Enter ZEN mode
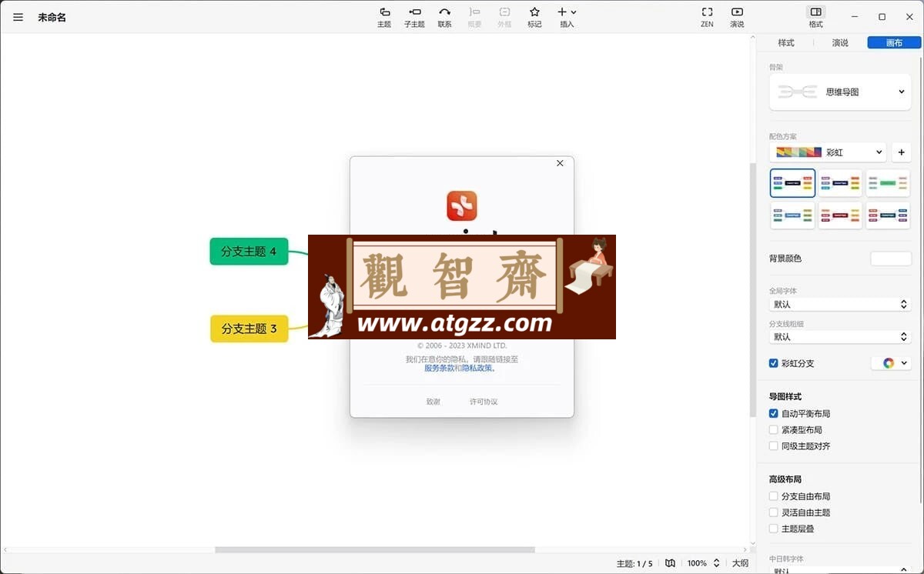924x574 pixels. (707, 17)
